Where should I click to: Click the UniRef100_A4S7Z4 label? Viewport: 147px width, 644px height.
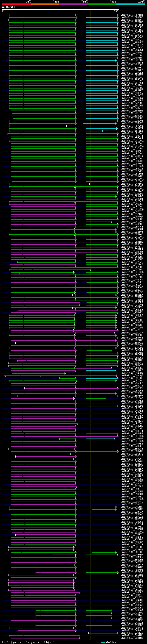pos(132,128)
